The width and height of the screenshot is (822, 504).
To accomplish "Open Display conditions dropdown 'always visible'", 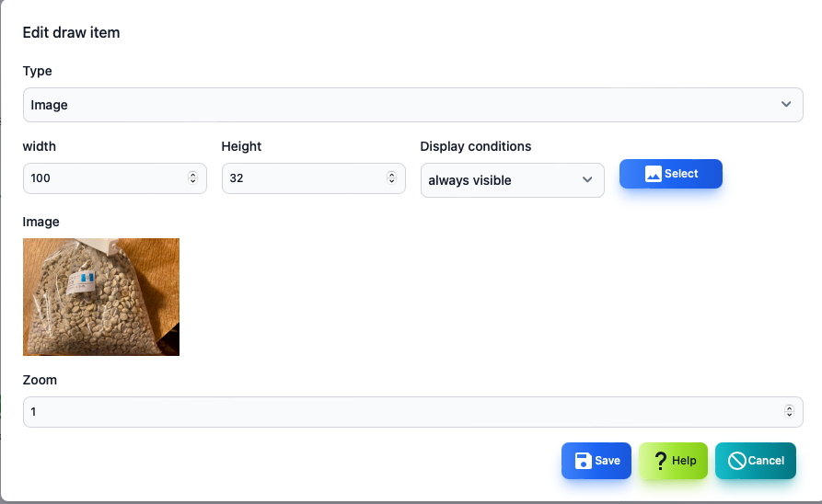I will [512, 180].
